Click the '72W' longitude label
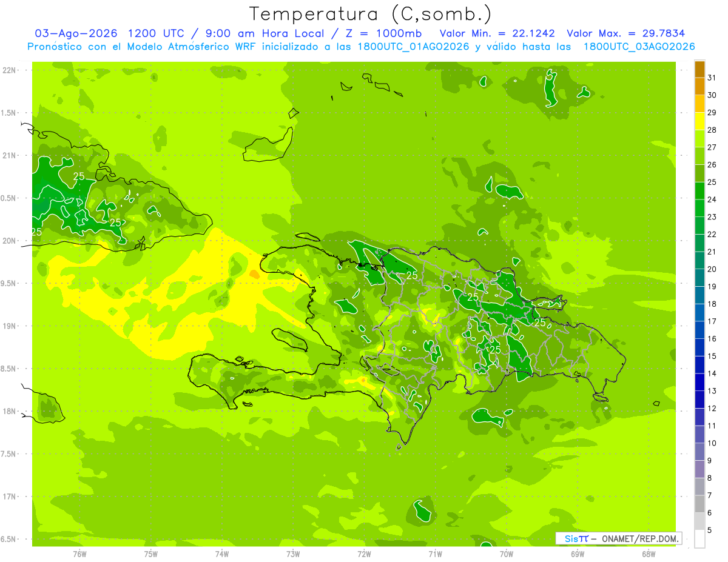The image size is (728, 562). 364,554
